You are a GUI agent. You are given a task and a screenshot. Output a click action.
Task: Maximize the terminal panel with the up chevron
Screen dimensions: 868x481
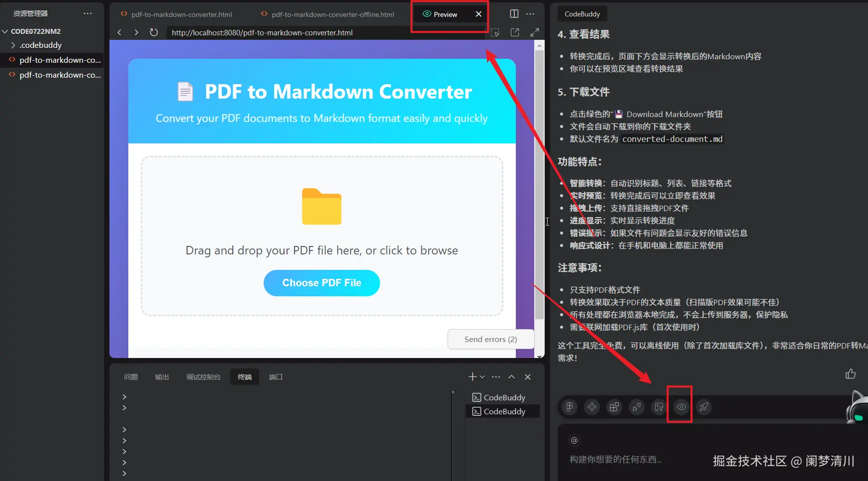pos(511,377)
